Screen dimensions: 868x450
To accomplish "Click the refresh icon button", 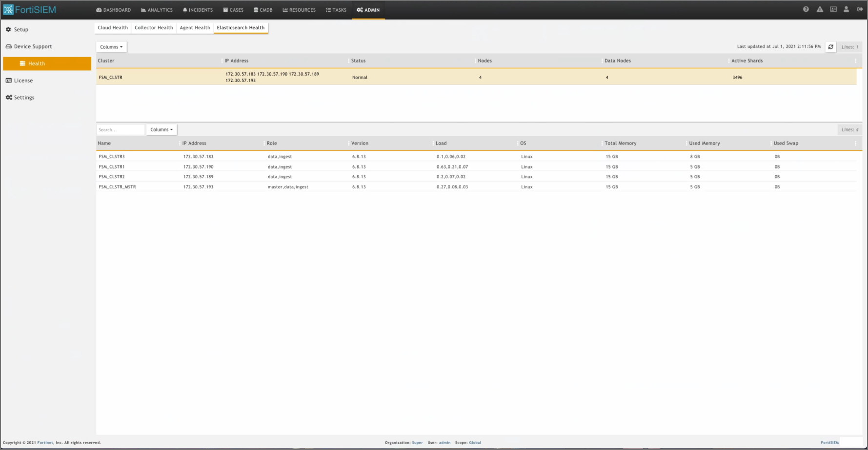I will coord(830,47).
